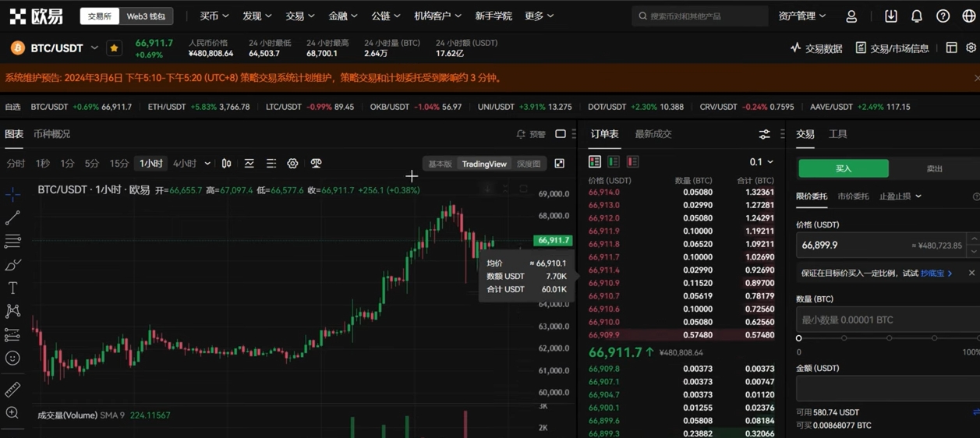This screenshot has height=438, width=980.
Task: Toggle the BTC/USDT favorite star
Action: pos(114,48)
